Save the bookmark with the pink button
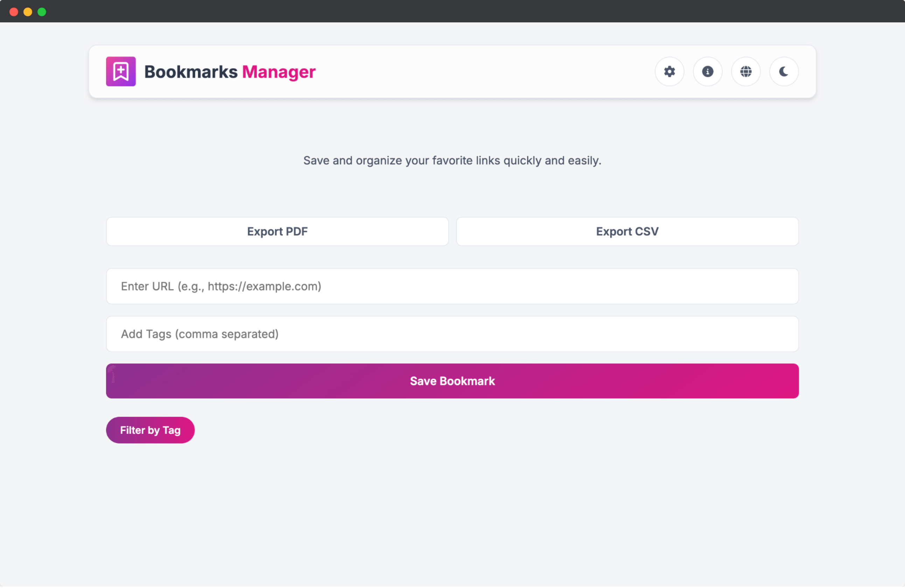This screenshot has width=905, height=588. (x=452, y=381)
